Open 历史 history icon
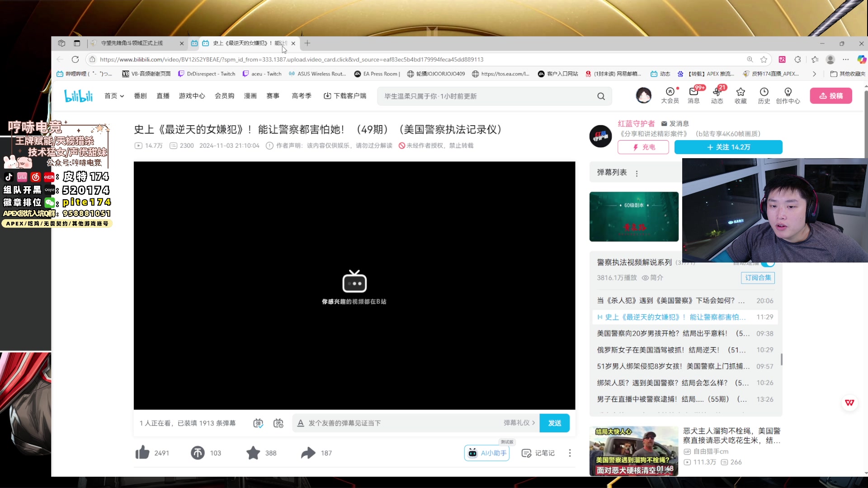The image size is (868, 488). click(764, 95)
